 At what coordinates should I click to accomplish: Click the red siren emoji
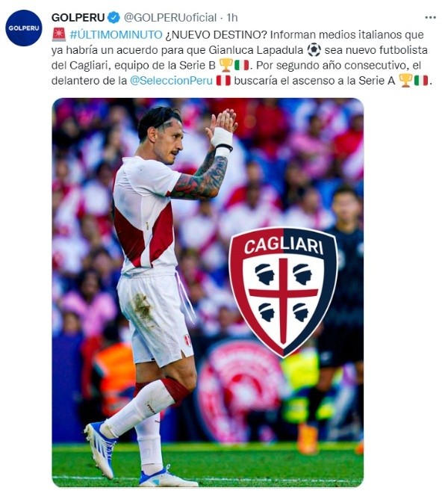[59, 34]
